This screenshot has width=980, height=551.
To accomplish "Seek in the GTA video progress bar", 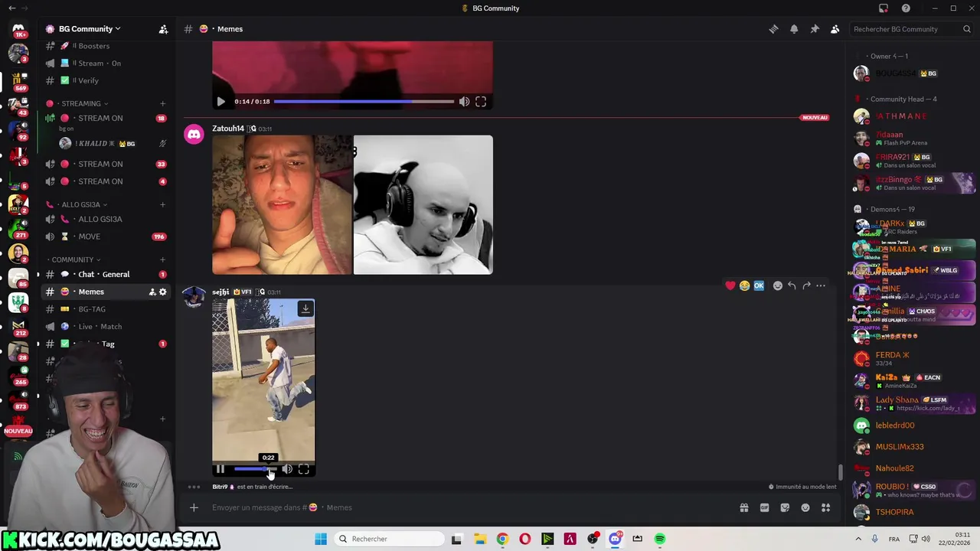I will pyautogui.click(x=256, y=469).
